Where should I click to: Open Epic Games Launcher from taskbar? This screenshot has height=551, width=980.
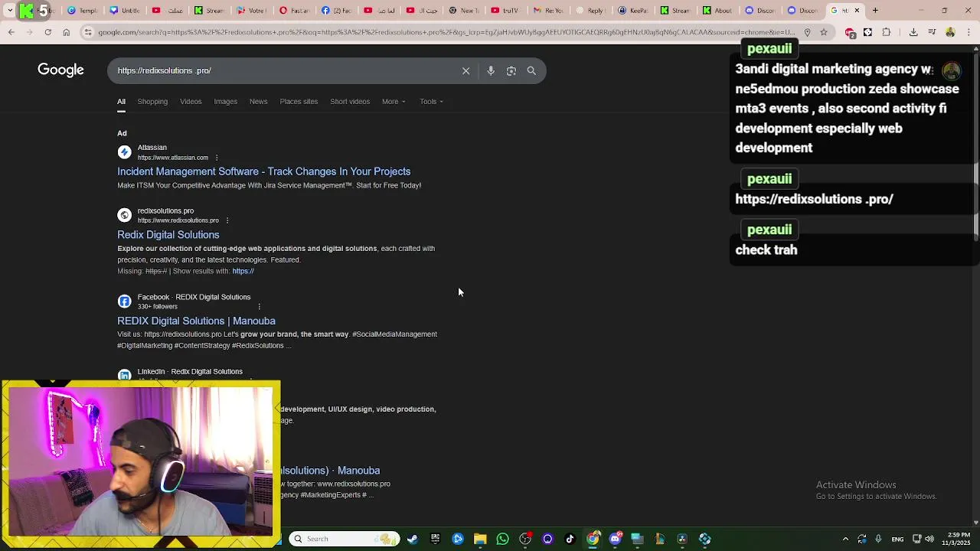pos(435,539)
